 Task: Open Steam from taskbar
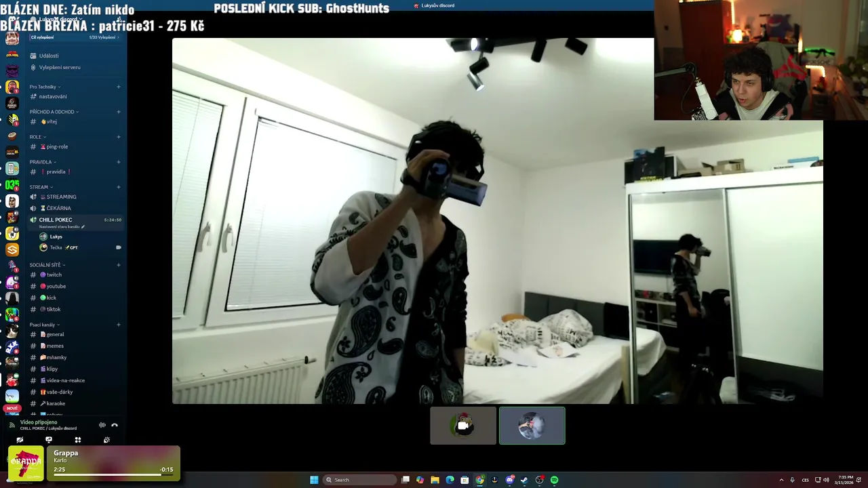(x=524, y=480)
